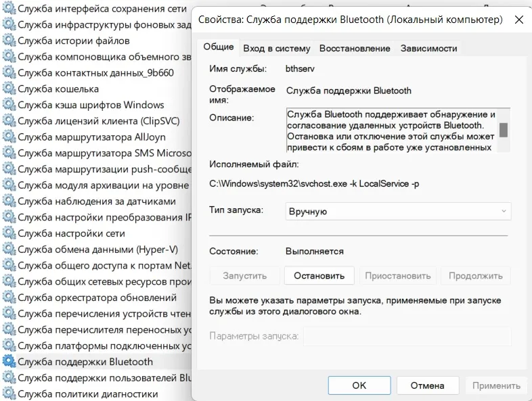Click gear icon of Служба контактных данных_9b660
The width and height of the screenshot is (532, 401).
tap(9, 72)
